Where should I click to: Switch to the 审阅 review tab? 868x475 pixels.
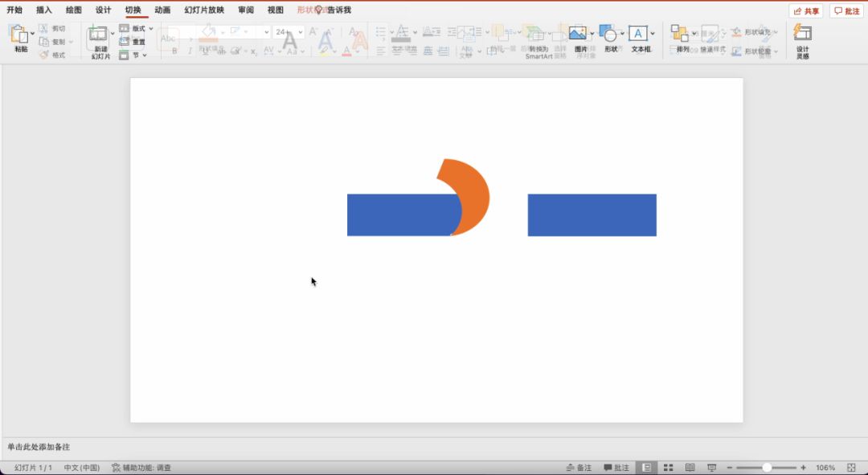click(x=246, y=10)
